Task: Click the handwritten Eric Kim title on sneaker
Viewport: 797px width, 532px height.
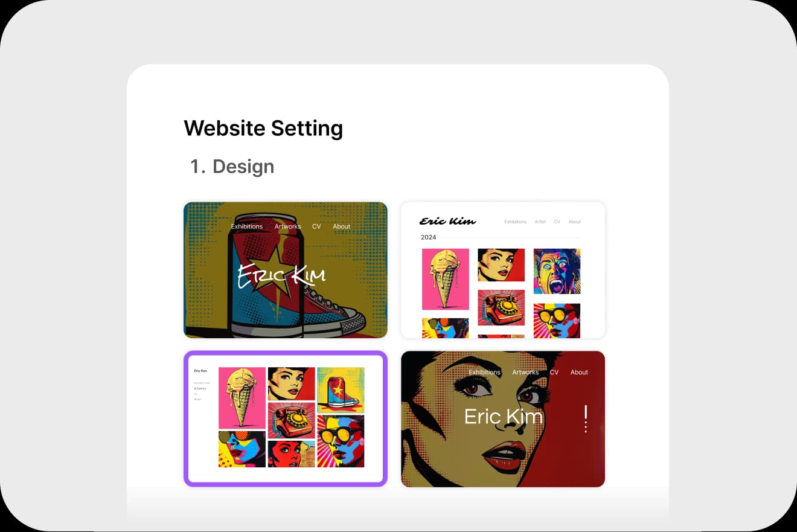Action: (x=281, y=276)
